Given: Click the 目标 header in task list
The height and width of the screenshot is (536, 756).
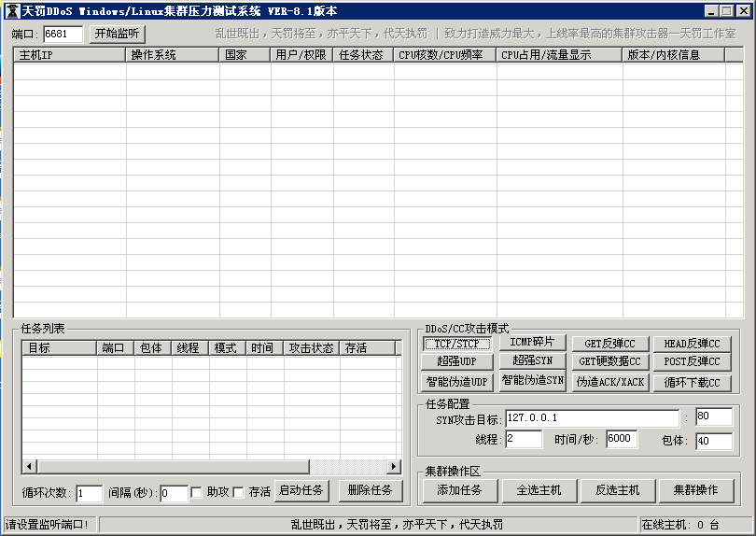Looking at the screenshot, I should coord(60,348).
